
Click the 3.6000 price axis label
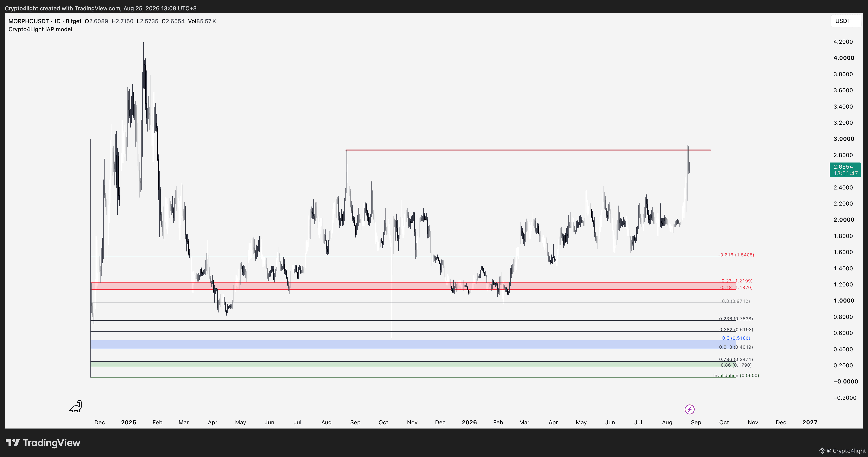point(843,90)
